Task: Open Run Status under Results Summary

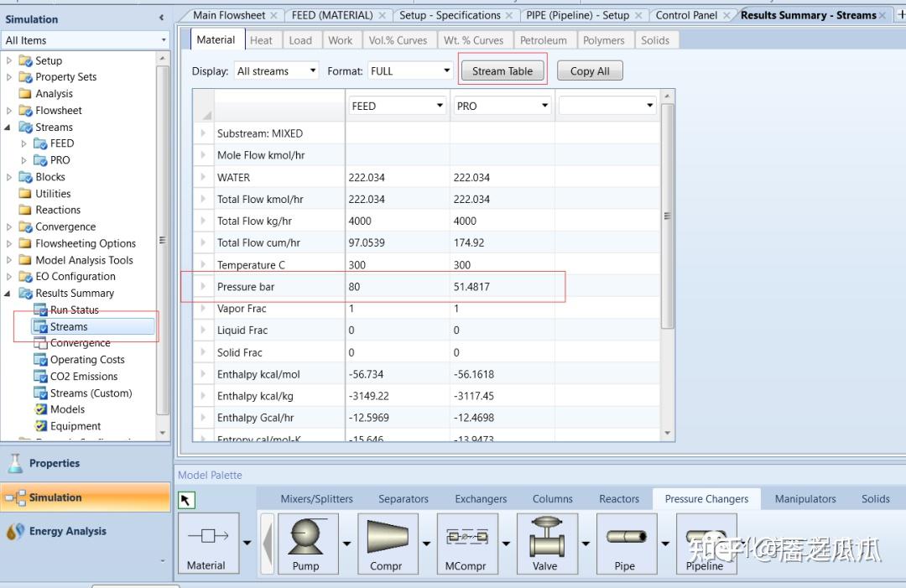Action: click(x=74, y=310)
